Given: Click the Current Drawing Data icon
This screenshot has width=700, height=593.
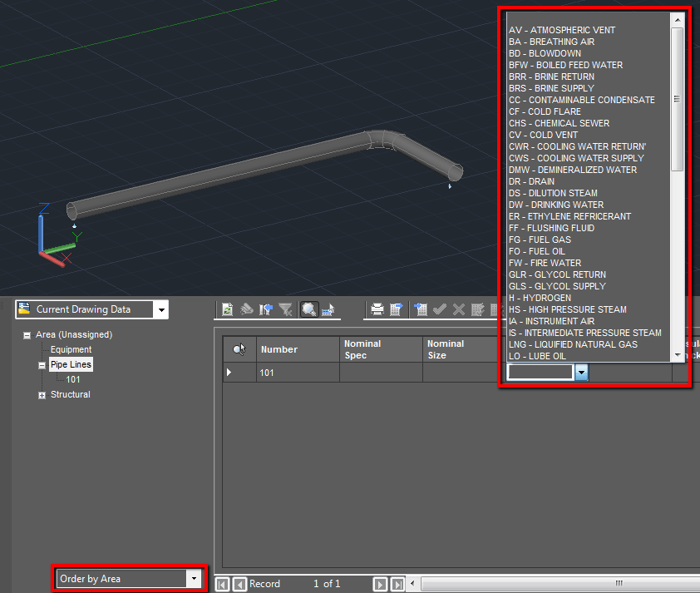Looking at the screenshot, I should [x=25, y=309].
